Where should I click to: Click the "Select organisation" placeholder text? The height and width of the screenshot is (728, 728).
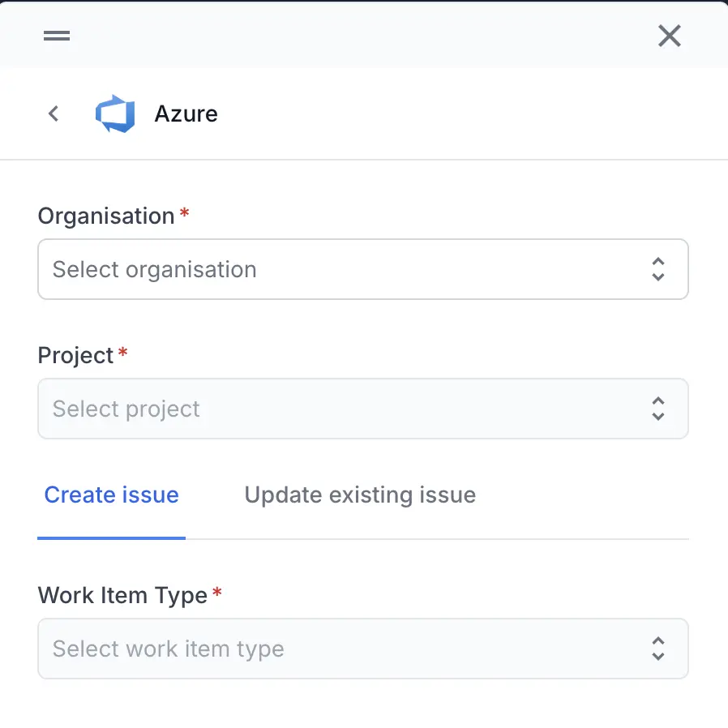point(154,269)
